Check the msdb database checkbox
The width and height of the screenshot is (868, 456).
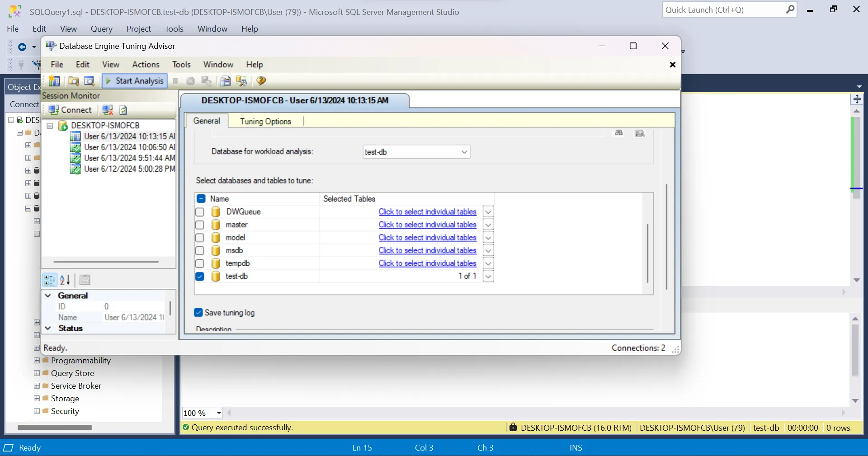click(x=200, y=250)
